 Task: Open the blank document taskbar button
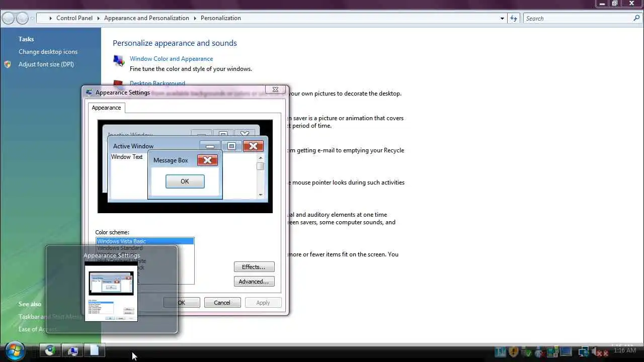[x=95, y=350]
